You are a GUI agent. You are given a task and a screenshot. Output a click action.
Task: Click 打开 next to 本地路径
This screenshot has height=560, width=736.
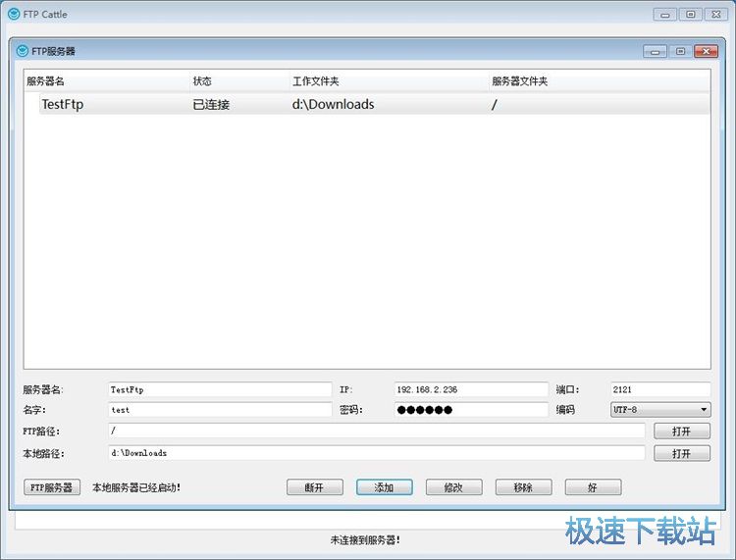tap(682, 453)
